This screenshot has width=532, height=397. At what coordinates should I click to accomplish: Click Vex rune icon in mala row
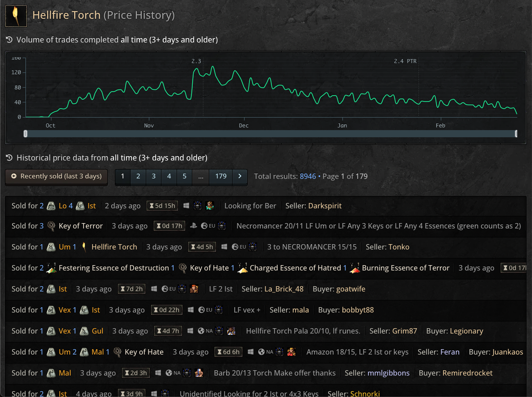click(51, 310)
